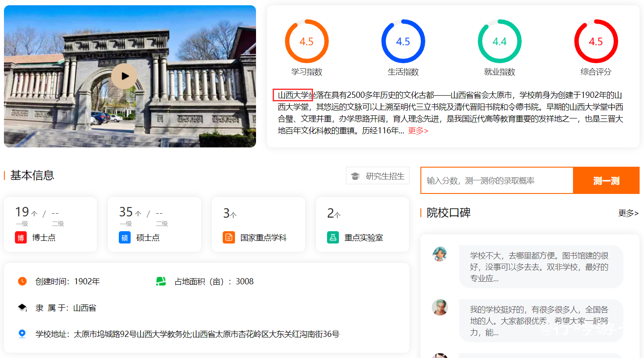The image size is (644, 358).
Task: Click the 院校口碑 section heading
Action: [x=448, y=213]
